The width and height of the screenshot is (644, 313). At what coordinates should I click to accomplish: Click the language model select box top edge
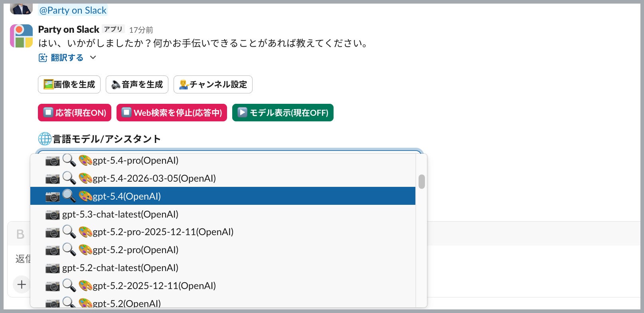(229, 151)
